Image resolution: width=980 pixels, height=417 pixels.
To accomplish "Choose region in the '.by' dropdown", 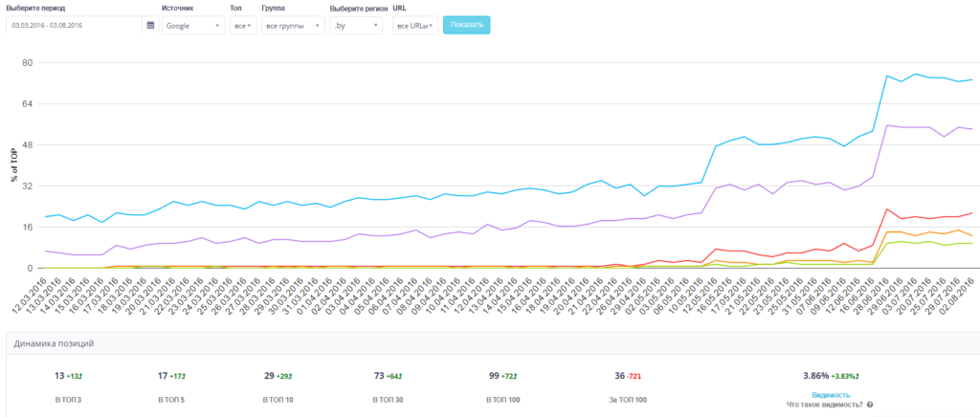I will click(356, 26).
